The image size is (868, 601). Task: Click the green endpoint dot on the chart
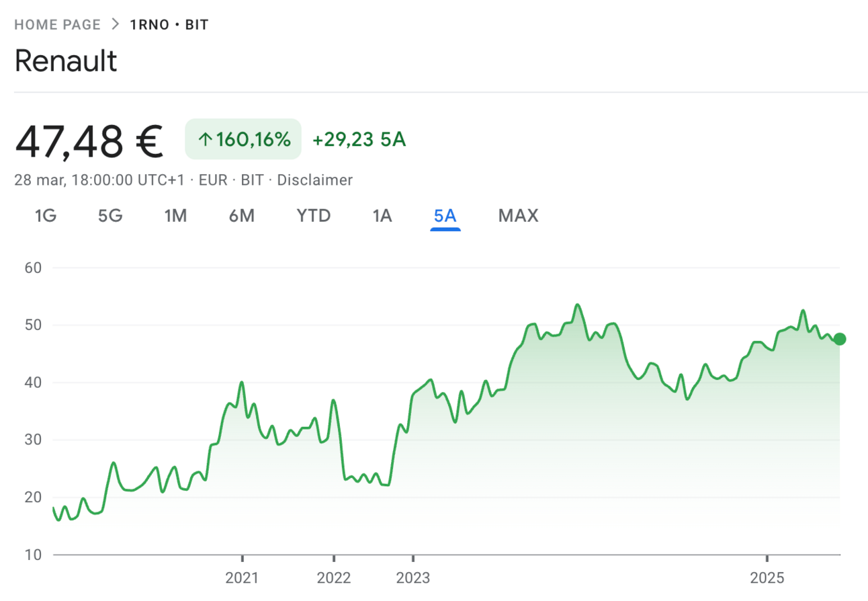point(839,339)
